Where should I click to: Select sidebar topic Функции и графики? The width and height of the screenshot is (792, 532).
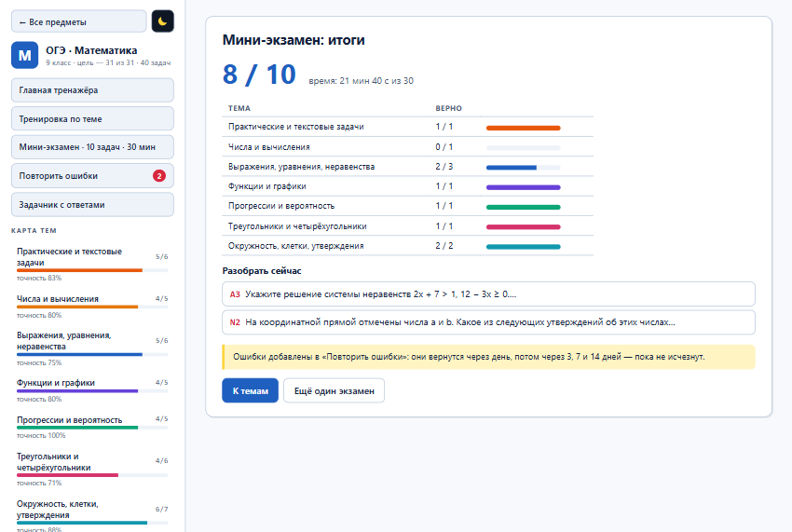point(92,390)
